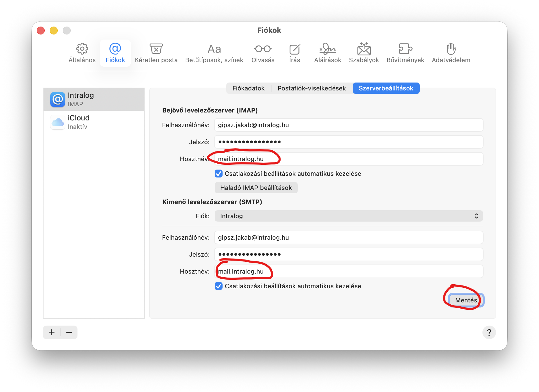Click the plus button to add account

pos(51,332)
